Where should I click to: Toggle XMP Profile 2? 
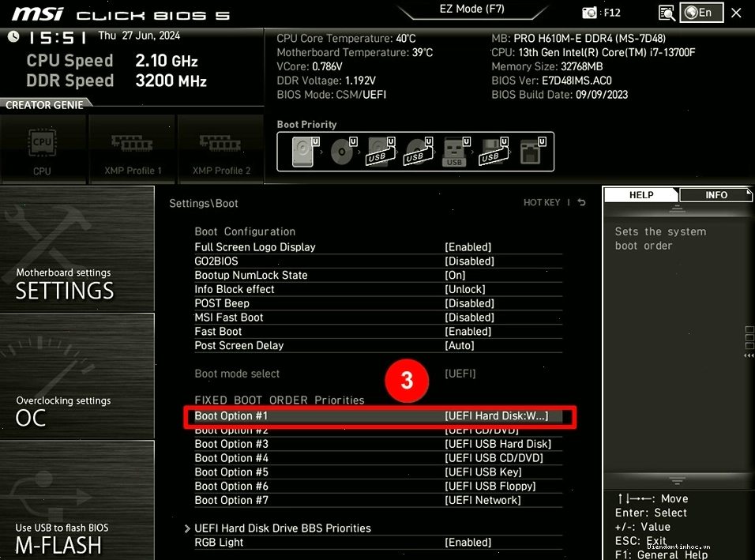tap(221, 150)
